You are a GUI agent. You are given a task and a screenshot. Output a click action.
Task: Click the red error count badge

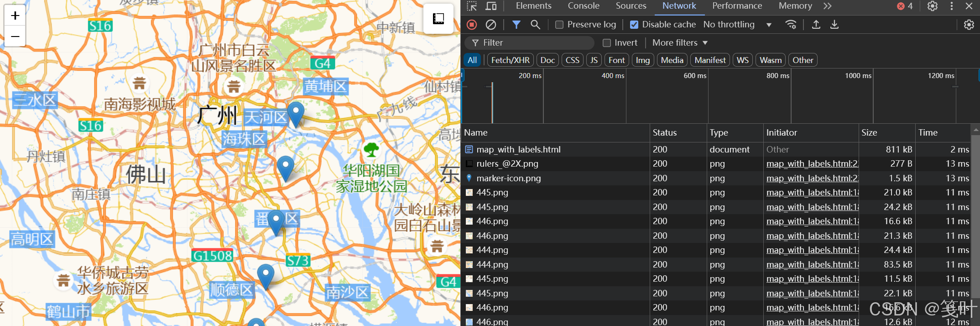coord(905,6)
